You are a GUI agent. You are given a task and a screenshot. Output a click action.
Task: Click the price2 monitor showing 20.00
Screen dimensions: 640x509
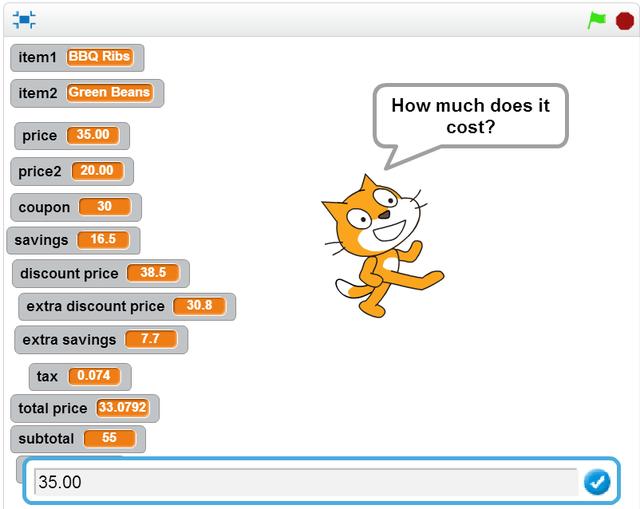click(x=72, y=171)
